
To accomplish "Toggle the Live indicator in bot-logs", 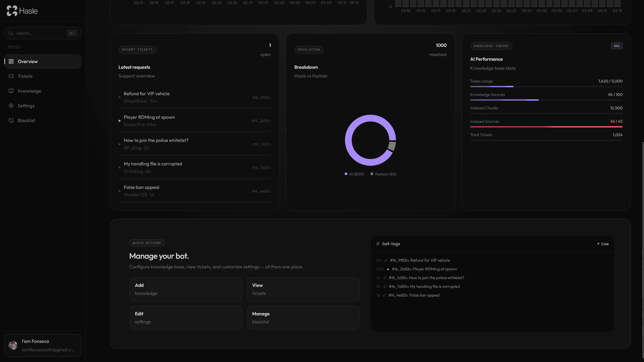I will click(602, 244).
